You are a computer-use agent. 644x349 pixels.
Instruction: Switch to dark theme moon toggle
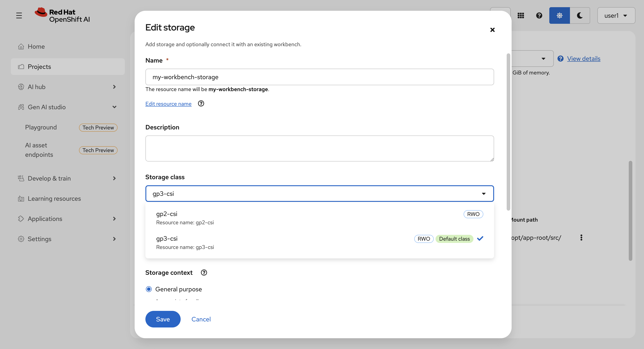(x=580, y=15)
